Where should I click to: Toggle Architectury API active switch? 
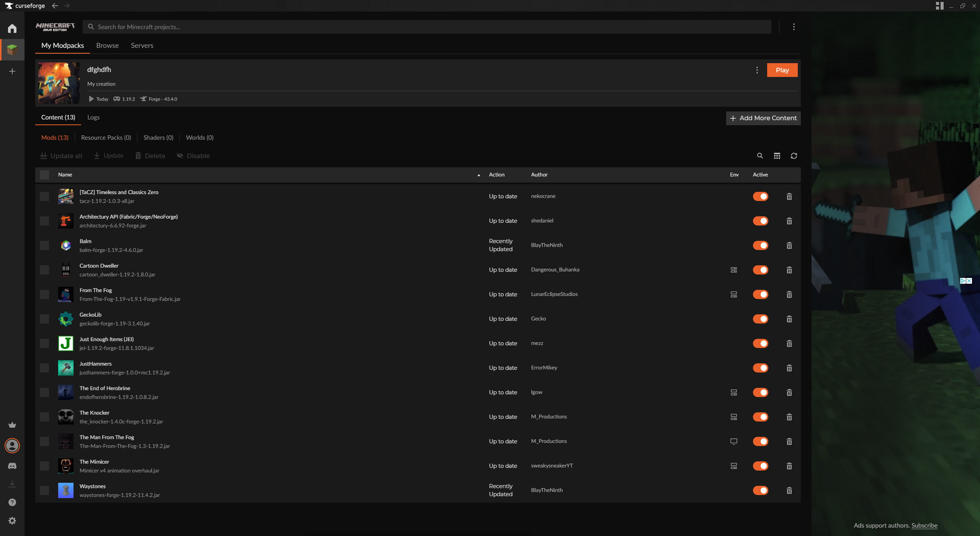click(760, 221)
